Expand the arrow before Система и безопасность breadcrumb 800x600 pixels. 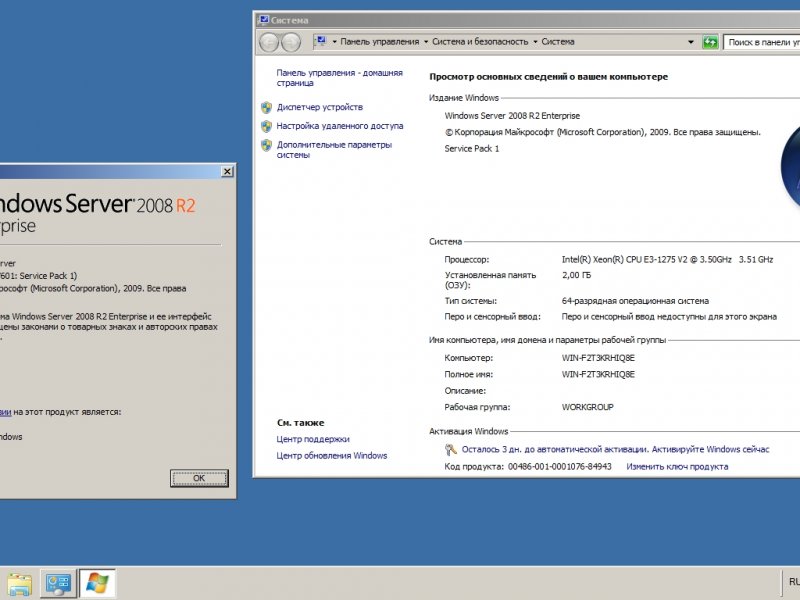(x=426, y=42)
